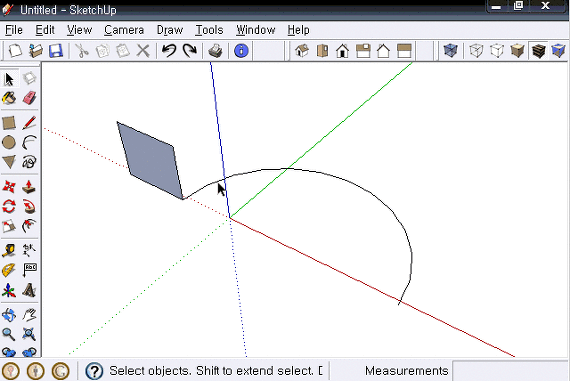The width and height of the screenshot is (570, 381).
Task: Choose the Dimension tool
Action: 29,251
